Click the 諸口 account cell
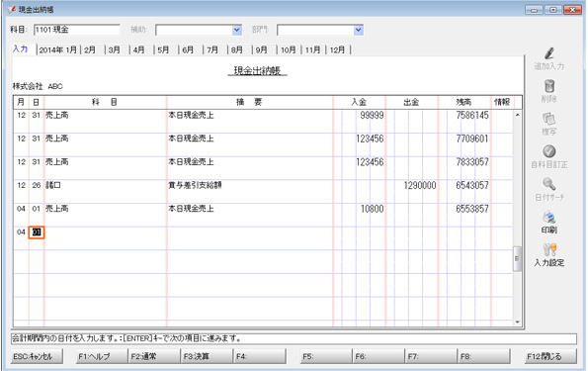 (x=53, y=185)
